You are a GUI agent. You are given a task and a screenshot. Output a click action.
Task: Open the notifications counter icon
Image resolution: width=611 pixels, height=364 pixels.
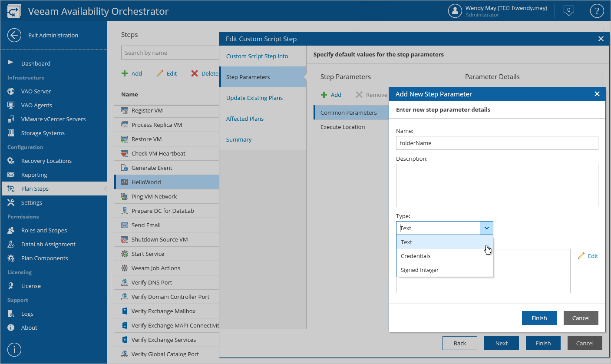pos(568,11)
